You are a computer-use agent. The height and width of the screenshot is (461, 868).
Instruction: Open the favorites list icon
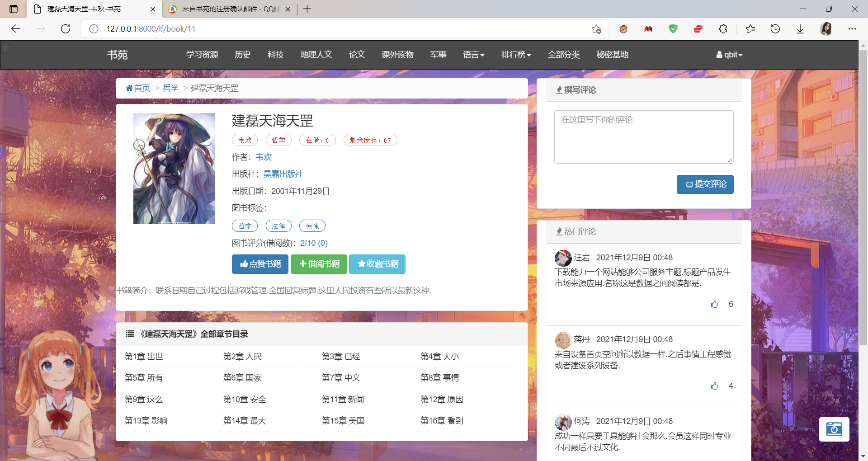[x=750, y=29]
